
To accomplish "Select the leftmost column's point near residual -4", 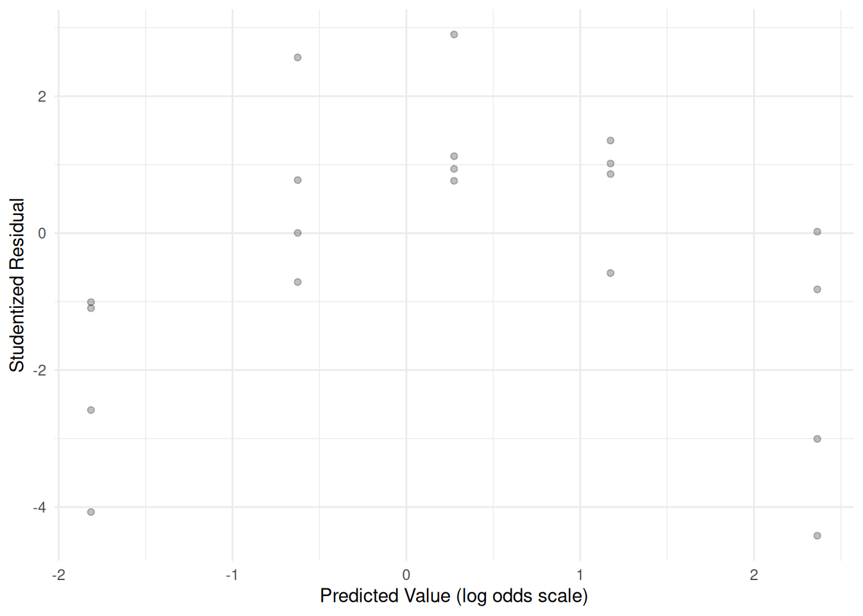I will [91, 512].
